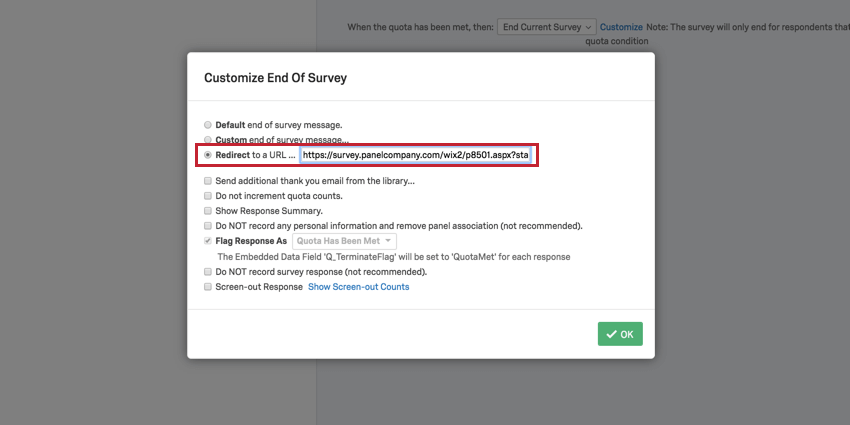Select the Default end of survey message option
The image size is (850, 425).
coord(207,125)
